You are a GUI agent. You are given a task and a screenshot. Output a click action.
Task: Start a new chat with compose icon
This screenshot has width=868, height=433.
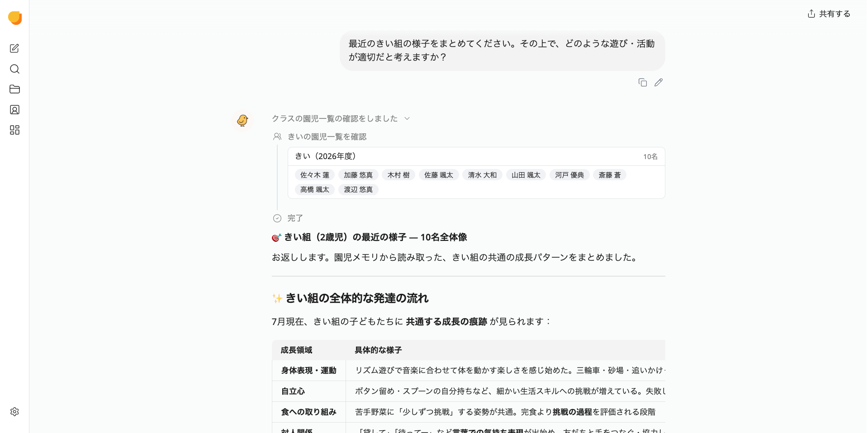click(14, 48)
